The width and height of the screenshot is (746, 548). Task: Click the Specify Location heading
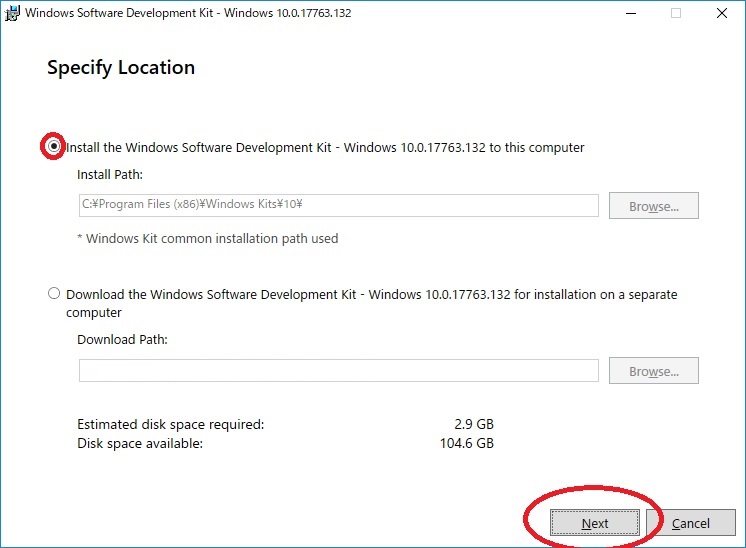click(x=121, y=68)
